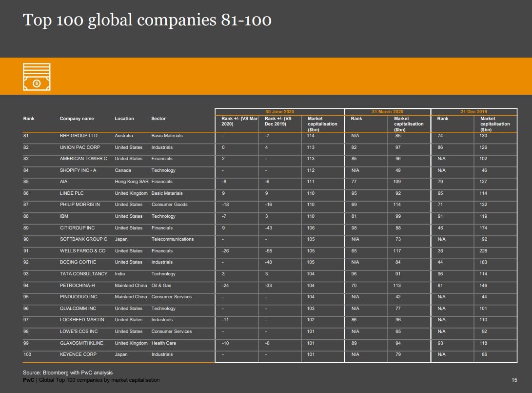
Task: Select the '-11' rank change in Lockheed row
Action: point(225,320)
